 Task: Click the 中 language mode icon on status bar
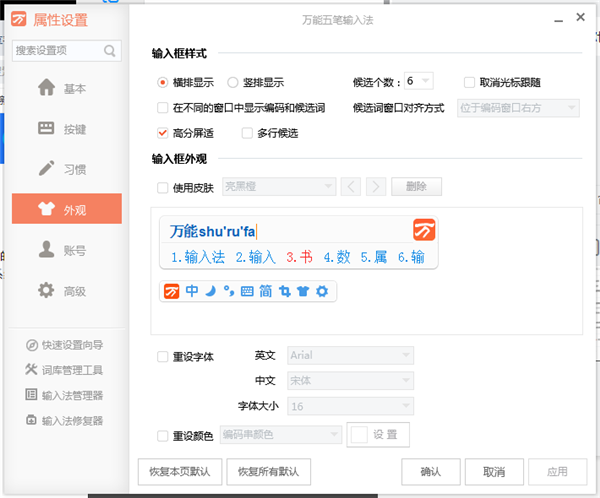192,291
